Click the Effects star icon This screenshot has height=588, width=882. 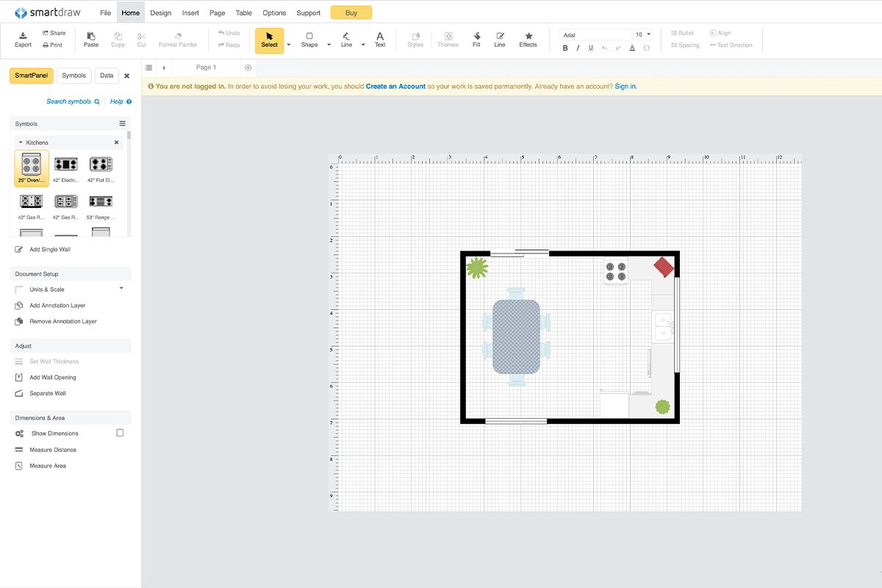(528, 39)
